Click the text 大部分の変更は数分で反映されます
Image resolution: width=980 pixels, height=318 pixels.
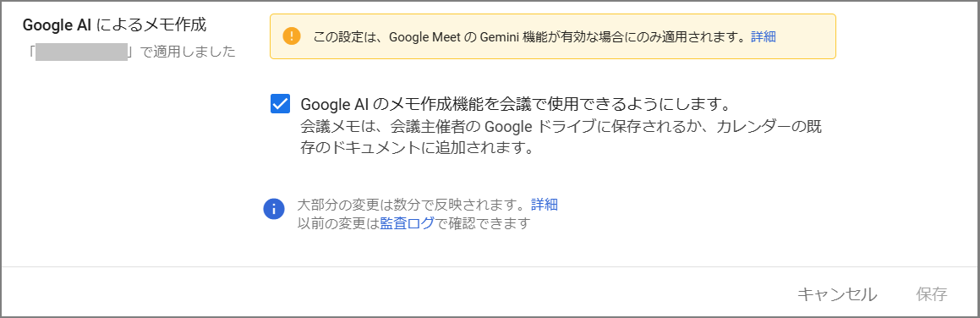click(414, 205)
